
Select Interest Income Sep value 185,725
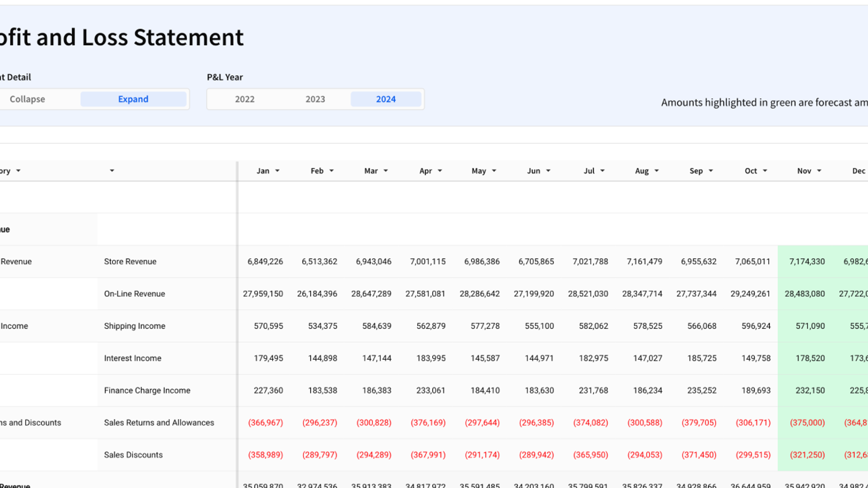pos(702,358)
